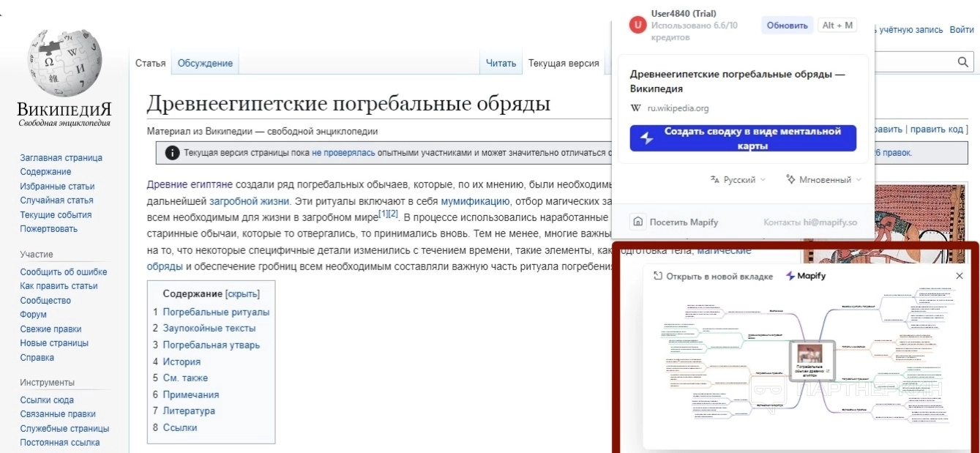Click the Mapify logo in preview panel
Viewport: 980px width, 453px height.
click(806, 276)
